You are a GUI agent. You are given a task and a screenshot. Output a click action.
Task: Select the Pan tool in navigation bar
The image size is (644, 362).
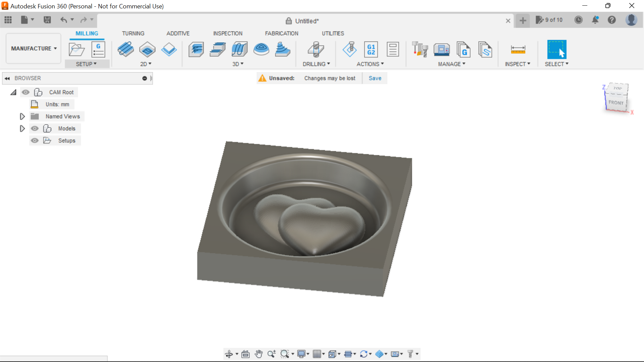259,354
